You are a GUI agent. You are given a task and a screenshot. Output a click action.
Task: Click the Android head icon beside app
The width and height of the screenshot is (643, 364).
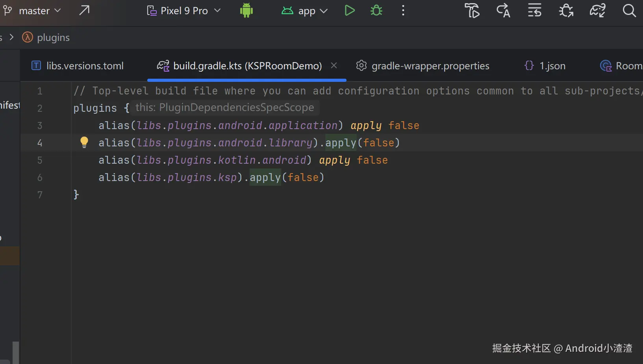(x=287, y=11)
